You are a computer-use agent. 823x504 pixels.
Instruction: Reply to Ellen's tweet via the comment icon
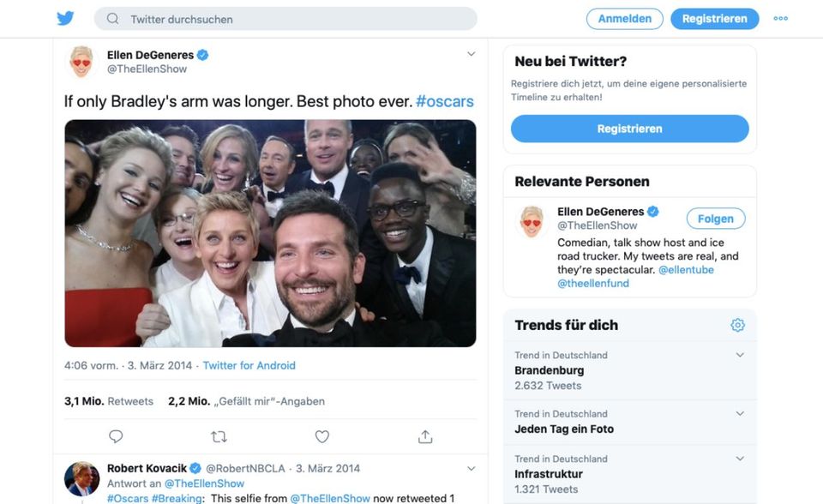click(x=116, y=436)
